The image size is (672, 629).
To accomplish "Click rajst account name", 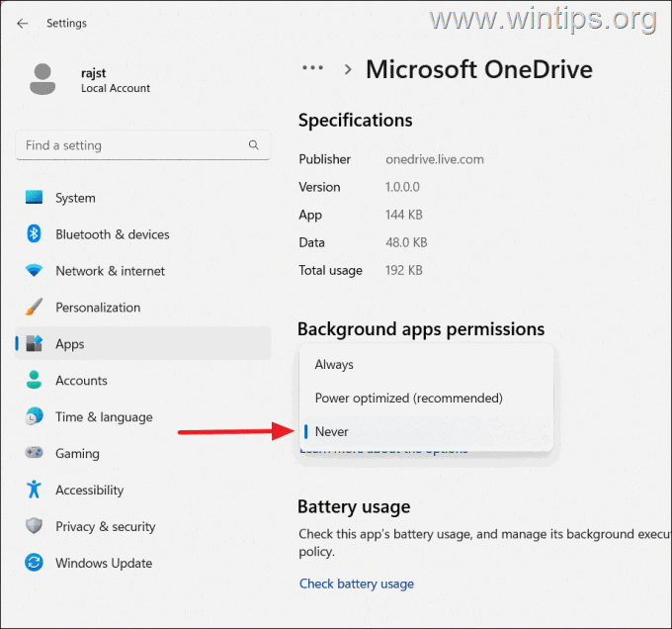I will click(94, 73).
